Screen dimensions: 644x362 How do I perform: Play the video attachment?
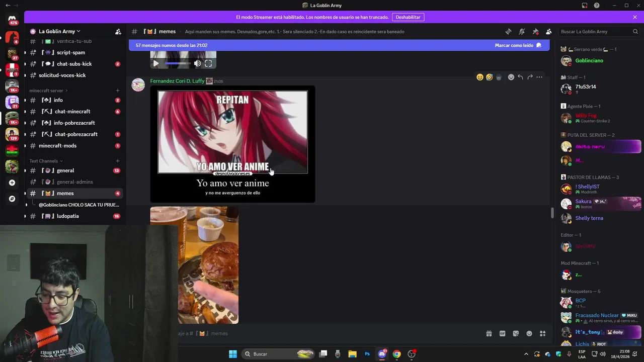pos(156,63)
